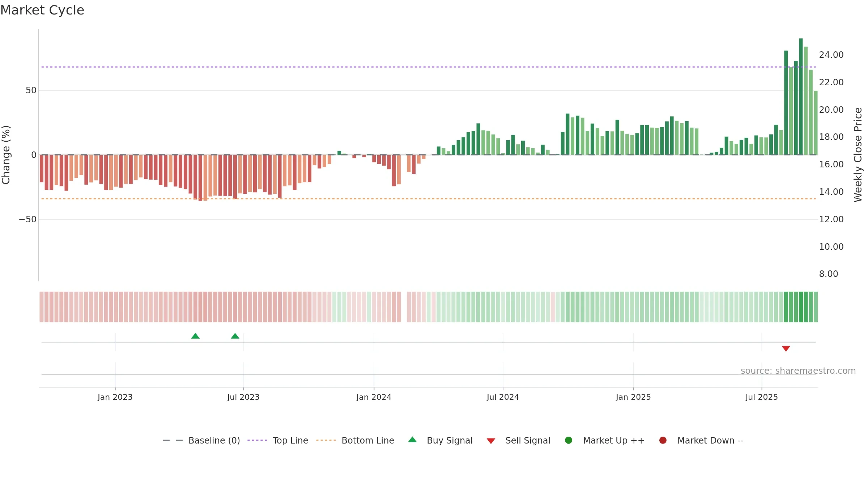The width and height of the screenshot is (868, 488).
Task: Click the purple dotted Top Line legend swatch
Action: point(257,440)
